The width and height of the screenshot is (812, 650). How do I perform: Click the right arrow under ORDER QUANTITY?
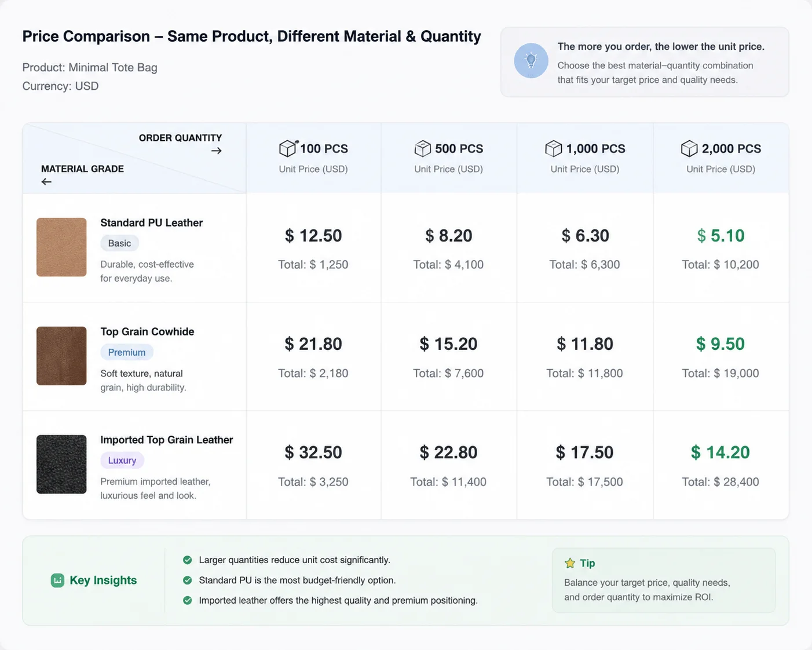coord(217,151)
